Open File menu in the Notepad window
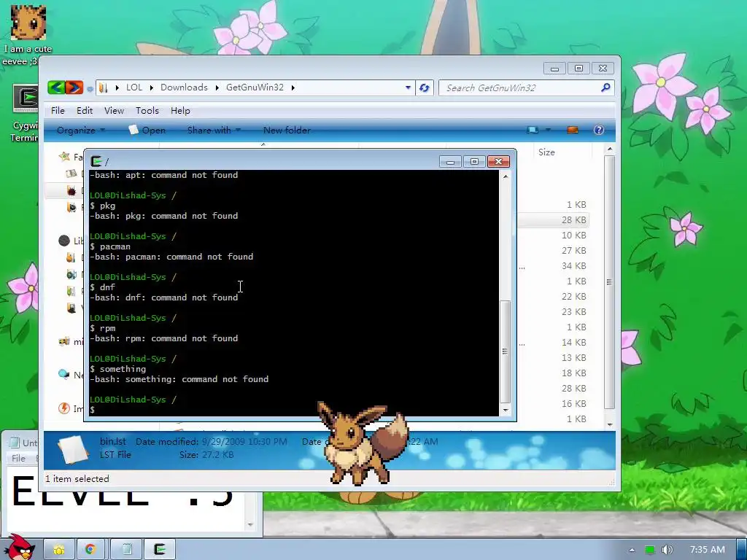 point(18,459)
